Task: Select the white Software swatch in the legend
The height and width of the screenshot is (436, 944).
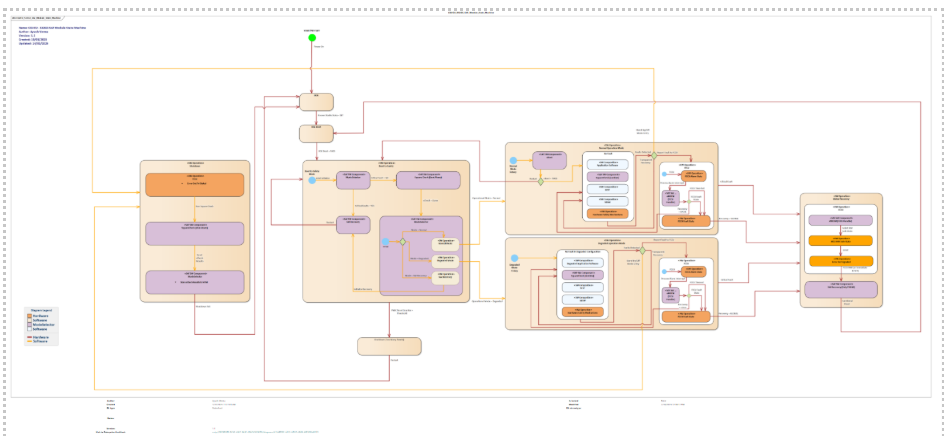Action: [x=30, y=329]
